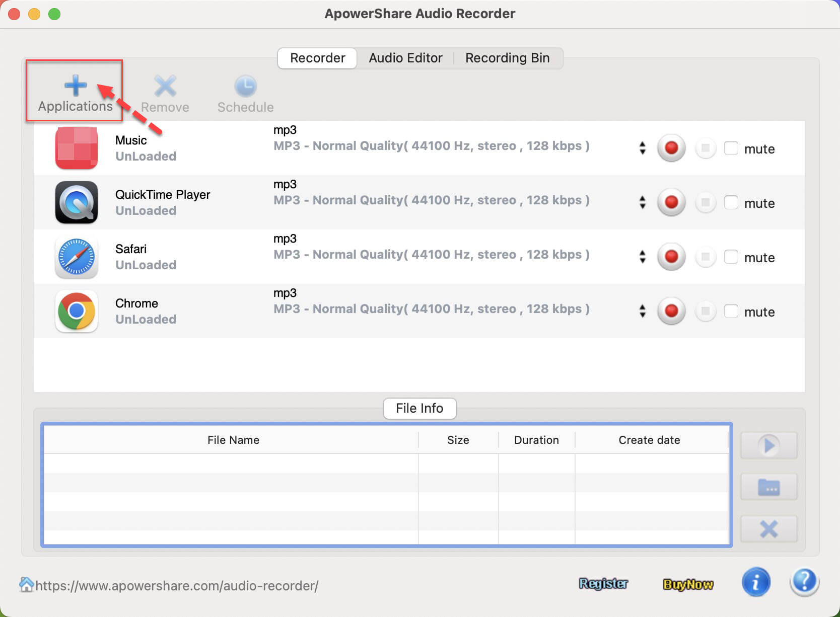Delete the selected recording file
The image size is (840, 617).
(x=768, y=529)
